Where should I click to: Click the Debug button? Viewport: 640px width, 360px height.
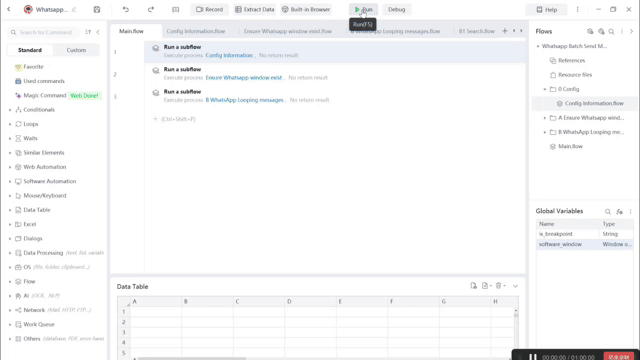point(396,9)
